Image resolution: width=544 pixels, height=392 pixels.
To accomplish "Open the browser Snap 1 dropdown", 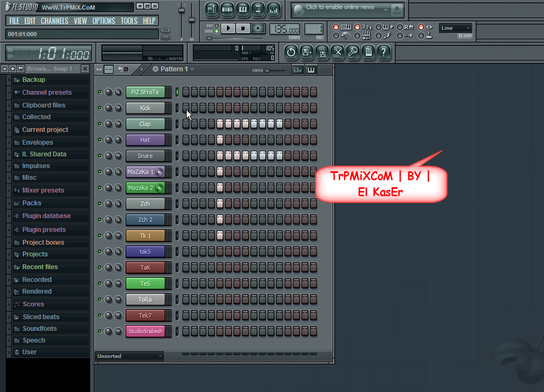I will [x=77, y=69].
